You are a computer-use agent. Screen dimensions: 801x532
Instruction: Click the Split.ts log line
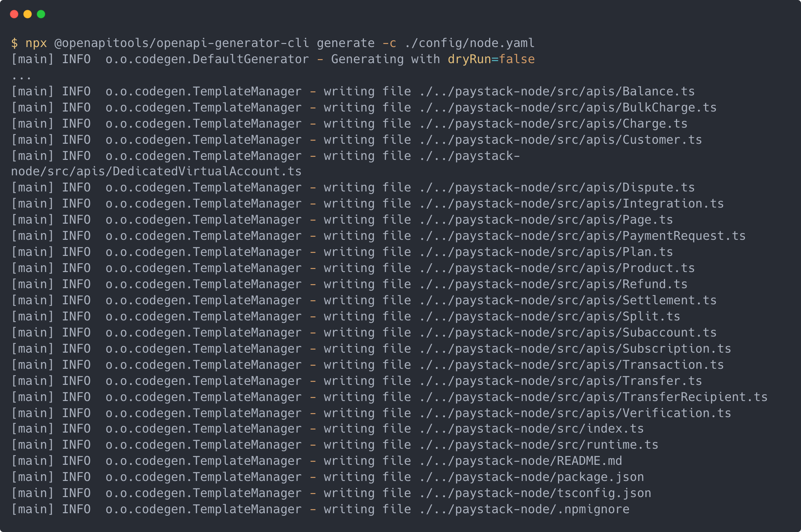pyautogui.click(x=345, y=317)
